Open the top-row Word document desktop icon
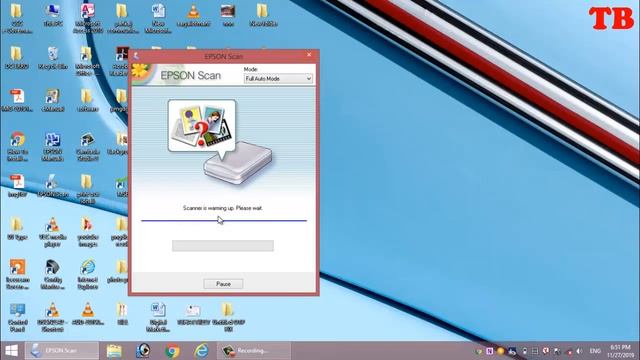The height and width of the screenshot is (360, 640). click(158, 18)
